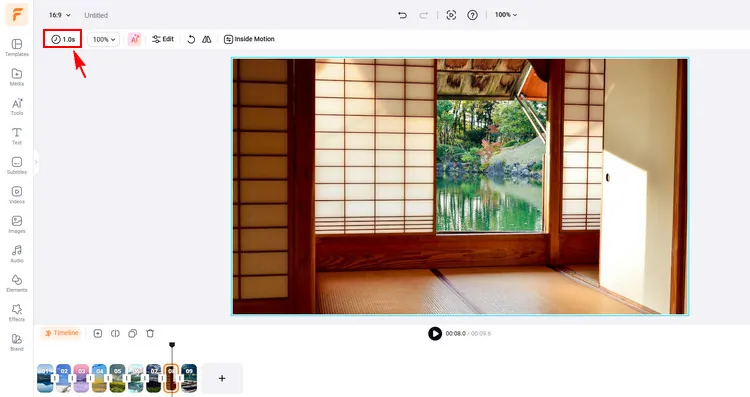Open the Images panel in sidebar

pos(17,224)
